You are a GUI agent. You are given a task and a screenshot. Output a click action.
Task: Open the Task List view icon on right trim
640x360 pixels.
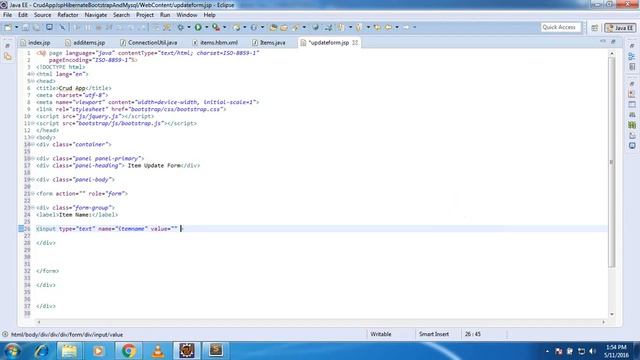[x=632, y=67]
